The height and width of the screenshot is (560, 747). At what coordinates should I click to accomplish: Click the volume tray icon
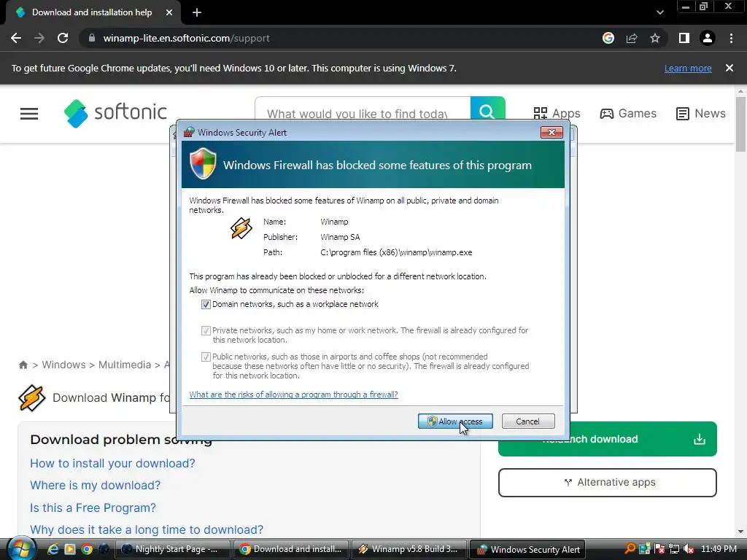coord(689,549)
